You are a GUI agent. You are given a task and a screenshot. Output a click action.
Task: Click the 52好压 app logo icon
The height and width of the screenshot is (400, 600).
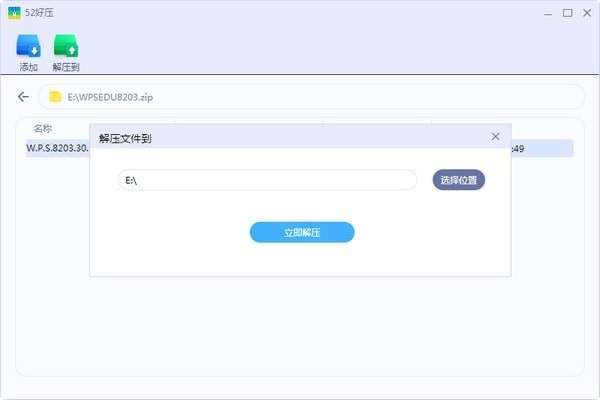click(15, 13)
